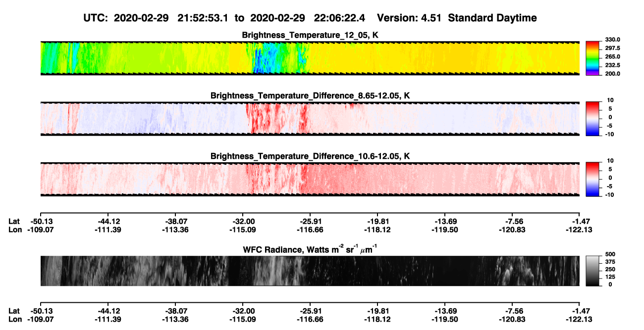Click longitude -122.13 on the bottom axis

click(x=580, y=320)
